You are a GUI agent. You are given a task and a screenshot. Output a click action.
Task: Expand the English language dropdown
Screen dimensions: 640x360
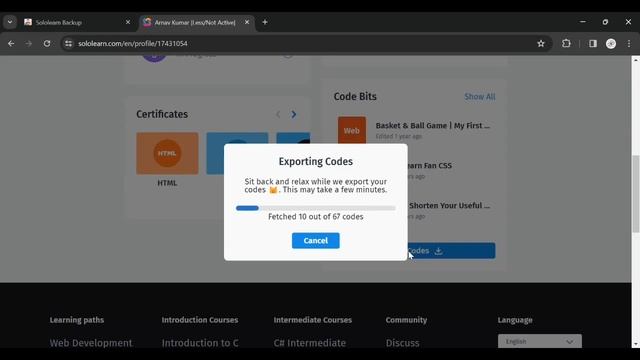click(x=540, y=341)
